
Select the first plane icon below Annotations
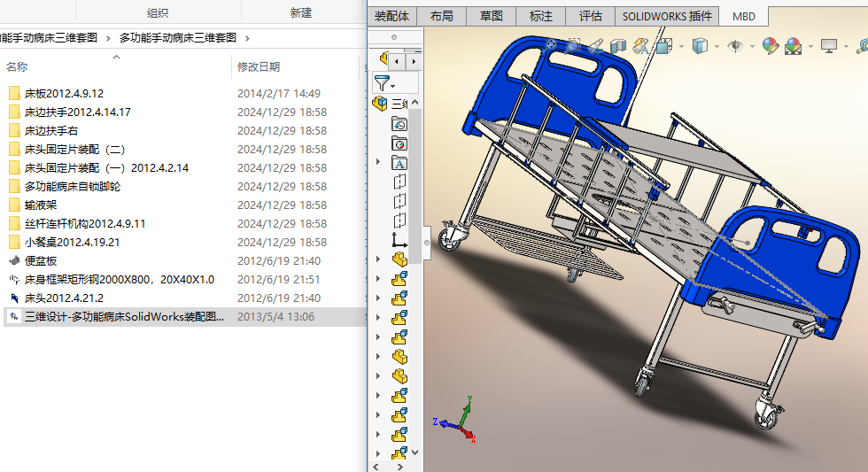pyautogui.click(x=399, y=182)
